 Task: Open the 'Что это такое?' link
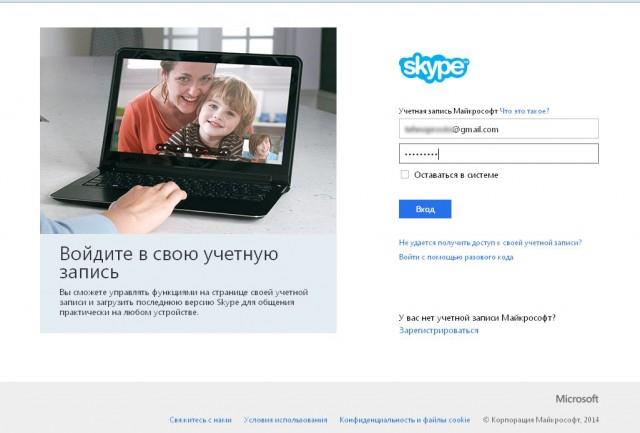(x=524, y=111)
